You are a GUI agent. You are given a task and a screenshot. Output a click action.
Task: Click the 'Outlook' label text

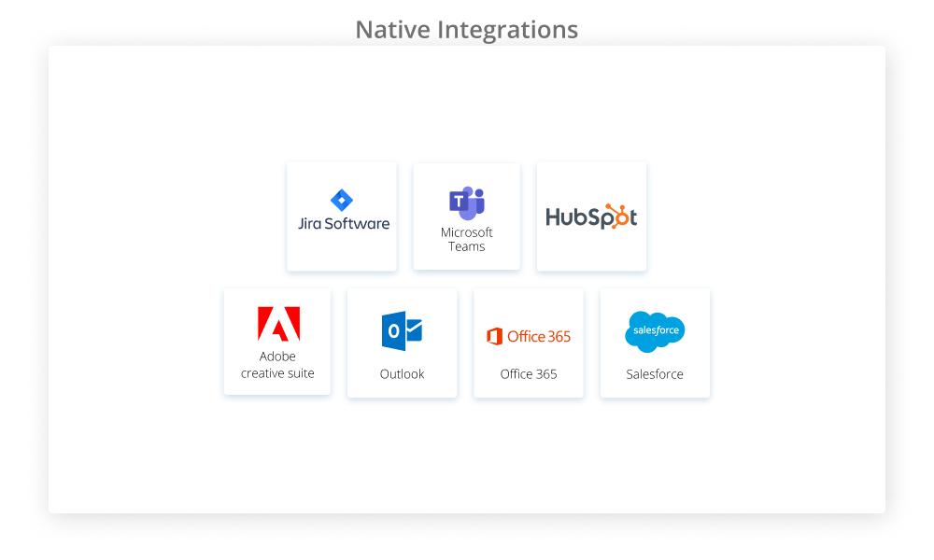pyautogui.click(x=402, y=373)
